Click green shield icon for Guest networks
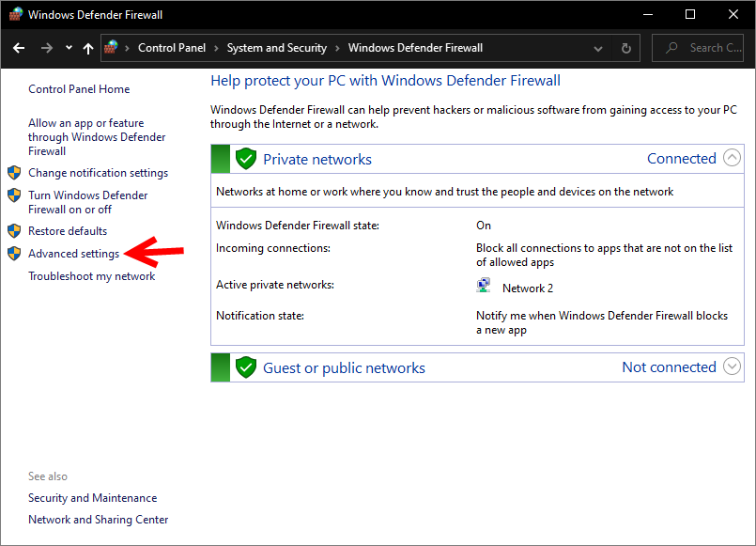Screen dimensions: 756x546 (x=246, y=367)
